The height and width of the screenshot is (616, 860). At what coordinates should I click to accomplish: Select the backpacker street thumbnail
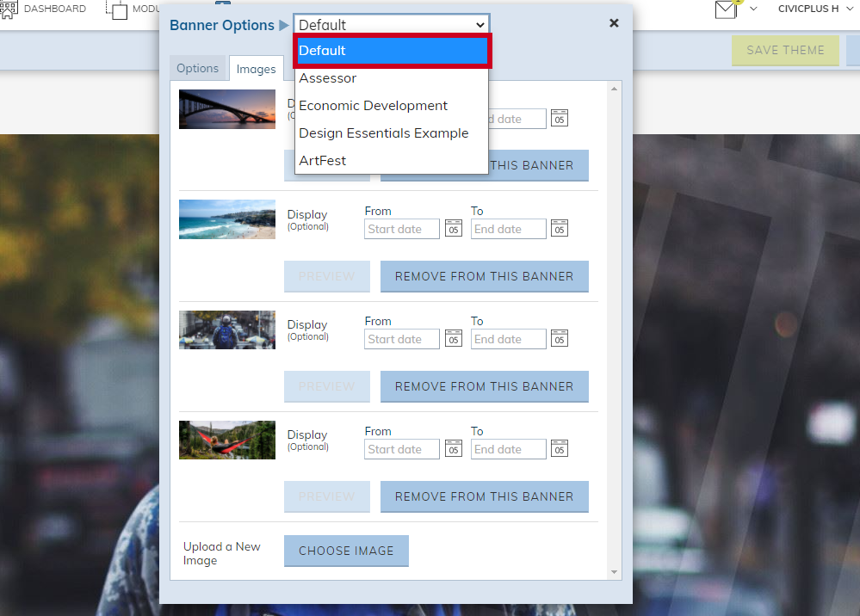227,330
